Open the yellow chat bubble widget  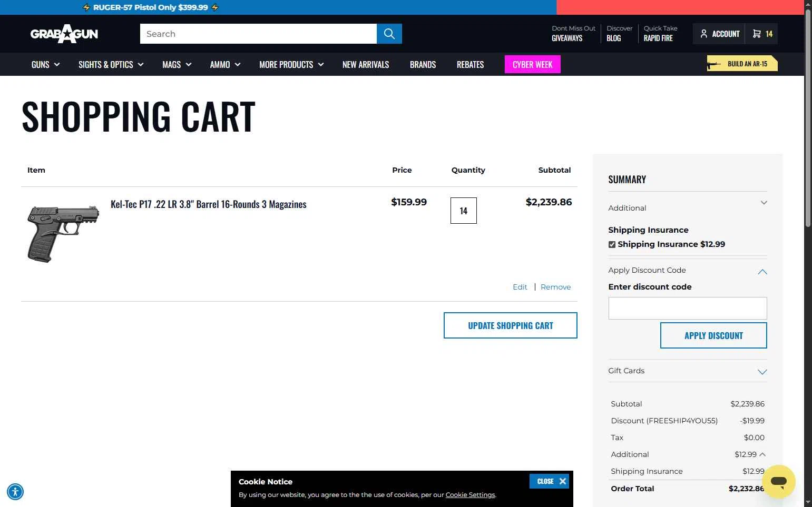pos(778,481)
